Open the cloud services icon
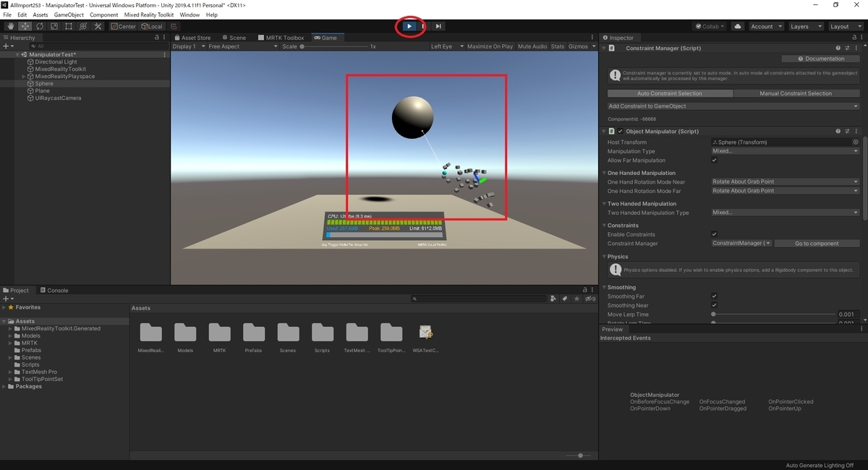This screenshot has width=868, height=470. click(738, 27)
